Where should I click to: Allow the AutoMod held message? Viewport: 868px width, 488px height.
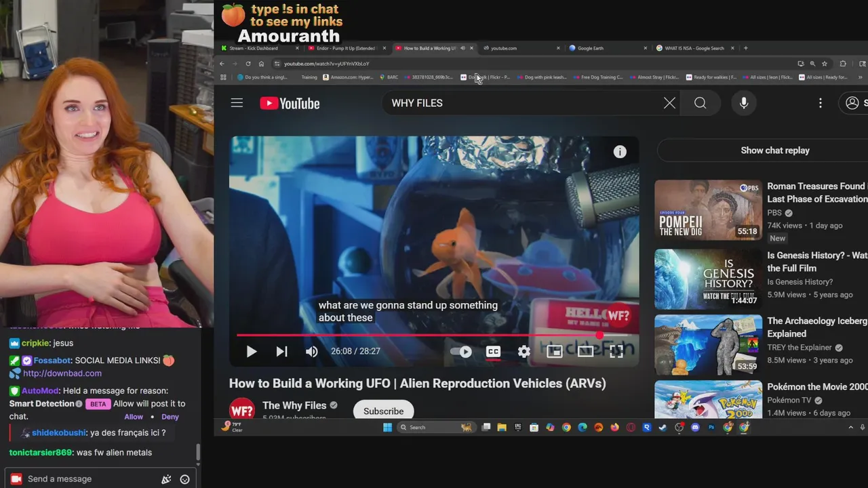[134, 417]
